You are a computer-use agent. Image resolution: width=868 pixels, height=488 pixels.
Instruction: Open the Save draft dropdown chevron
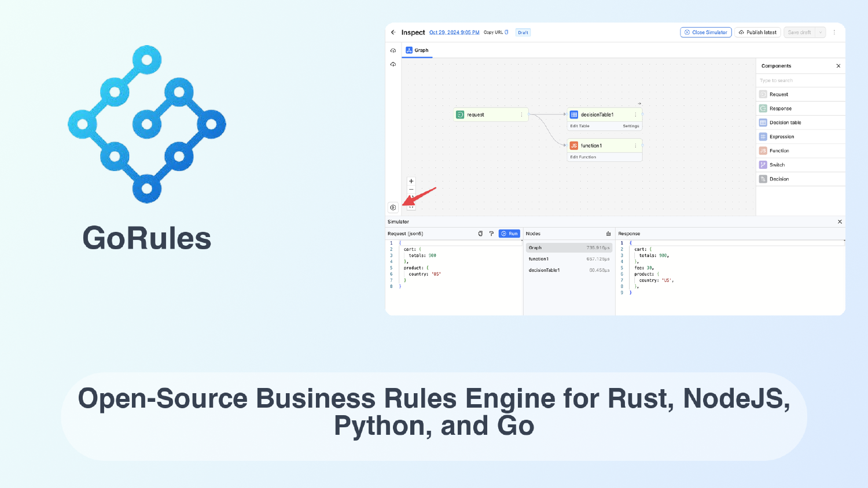[821, 32]
